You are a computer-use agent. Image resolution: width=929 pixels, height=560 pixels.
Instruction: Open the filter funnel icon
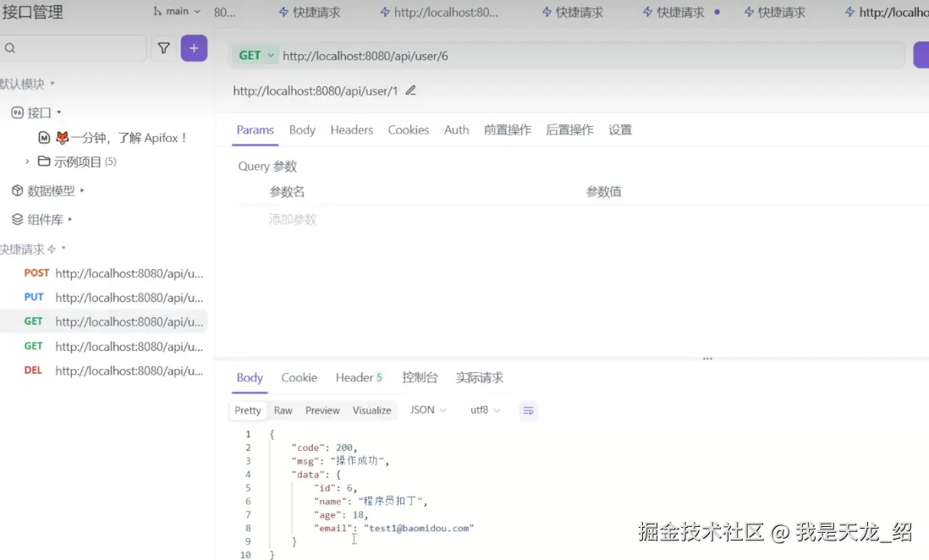click(163, 48)
